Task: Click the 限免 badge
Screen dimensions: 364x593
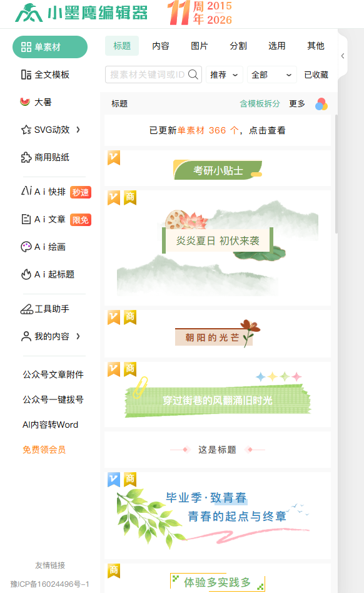Action: 81,220
